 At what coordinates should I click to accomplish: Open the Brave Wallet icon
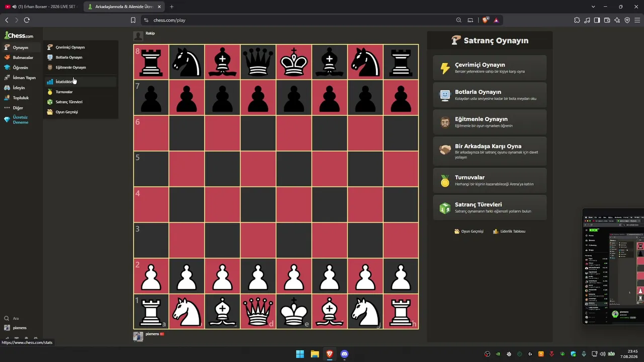pyautogui.click(x=607, y=20)
